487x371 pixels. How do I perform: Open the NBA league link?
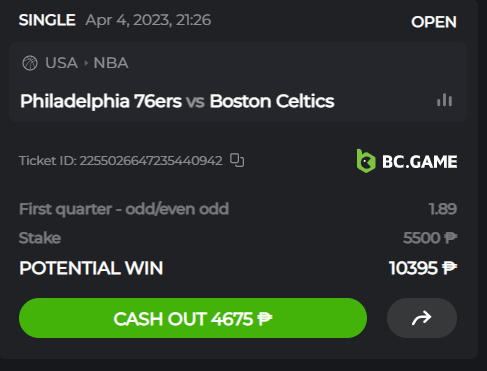pos(111,63)
